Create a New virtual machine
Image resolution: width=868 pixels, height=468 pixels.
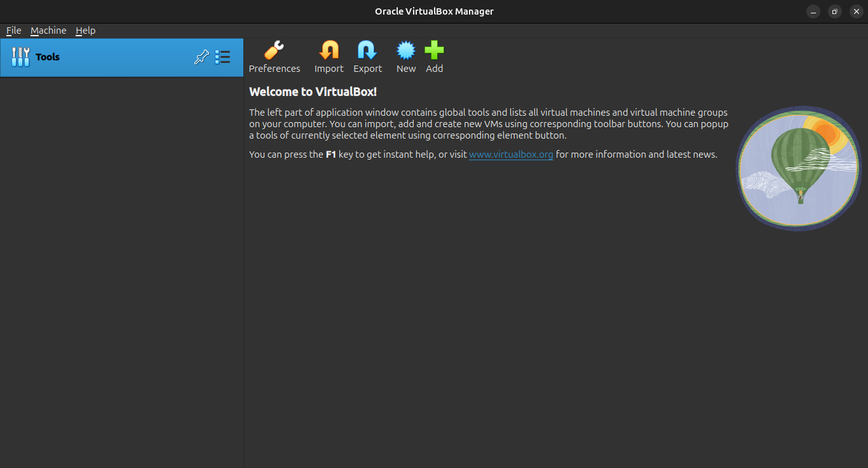(406, 57)
